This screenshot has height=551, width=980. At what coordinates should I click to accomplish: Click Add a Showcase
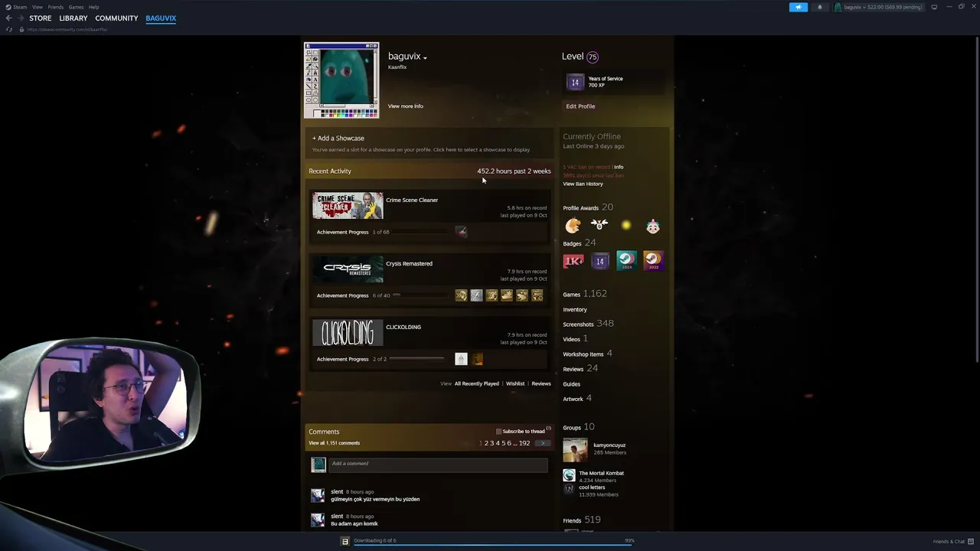click(x=338, y=139)
